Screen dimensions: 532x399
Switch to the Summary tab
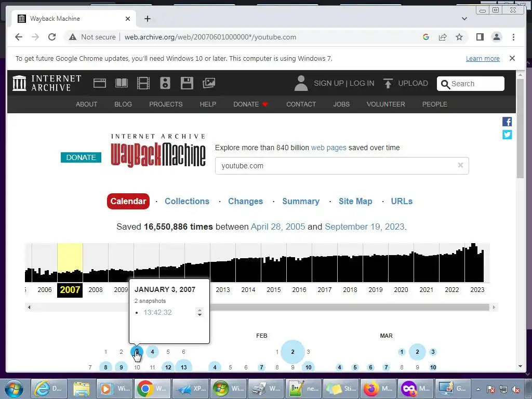pyautogui.click(x=301, y=201)
